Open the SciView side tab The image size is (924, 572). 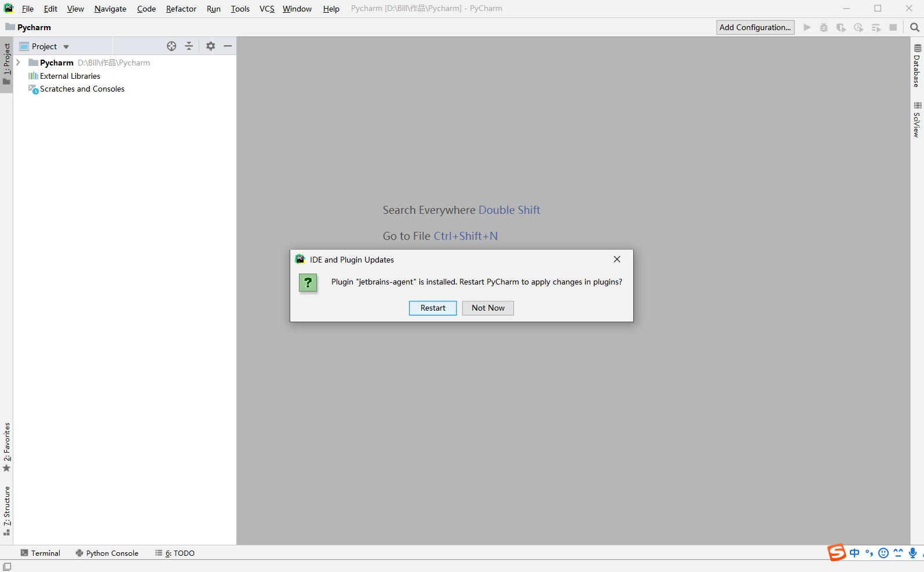click(917, 119)
